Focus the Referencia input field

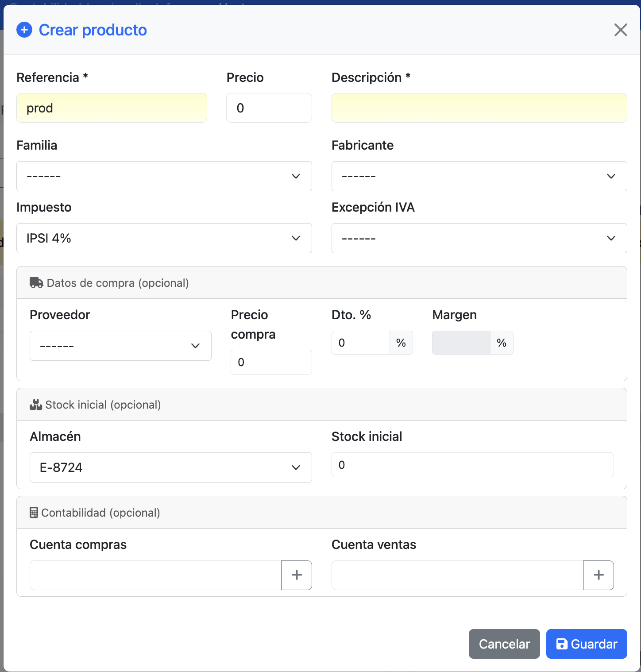(112, 108)
